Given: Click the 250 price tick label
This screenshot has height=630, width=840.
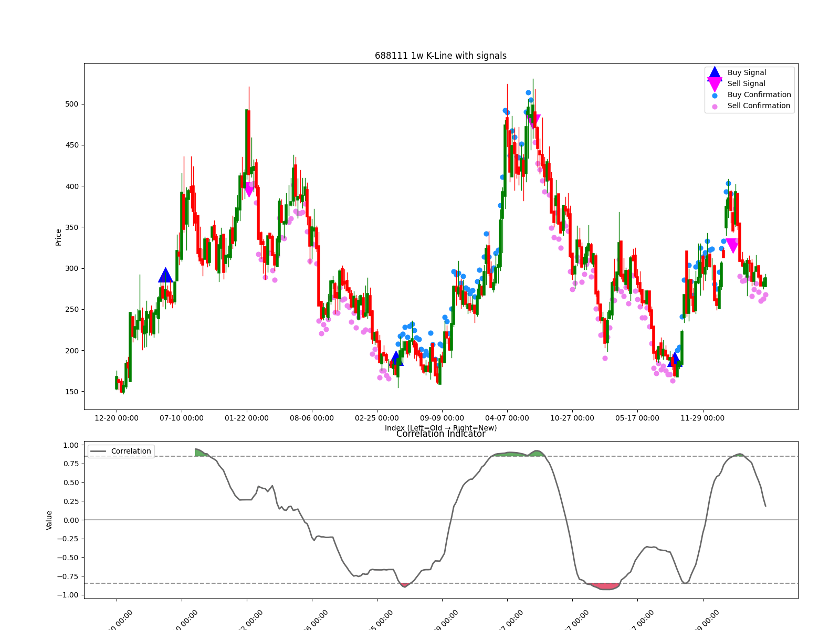Looking at the screenshot, I should coord(72,310).
